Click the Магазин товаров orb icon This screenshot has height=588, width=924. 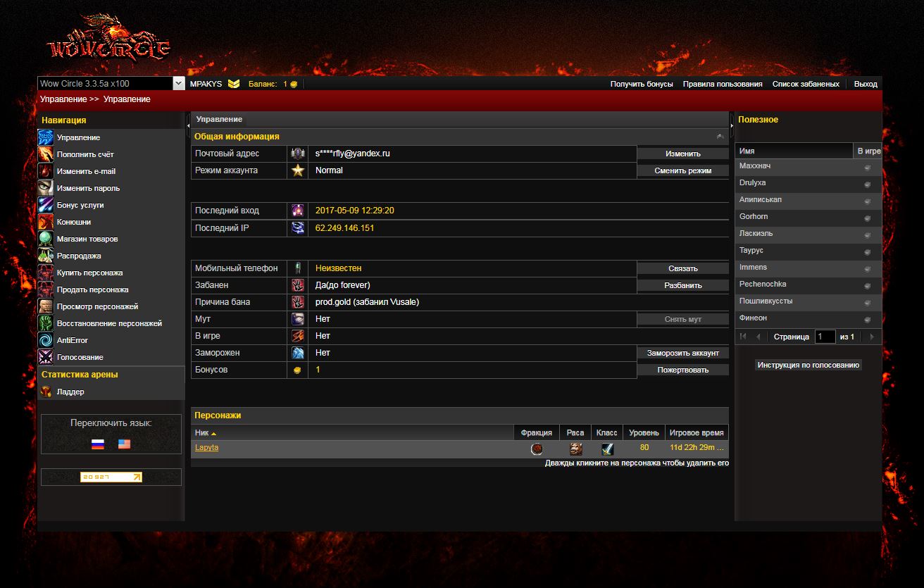click(x=46, y=239)
